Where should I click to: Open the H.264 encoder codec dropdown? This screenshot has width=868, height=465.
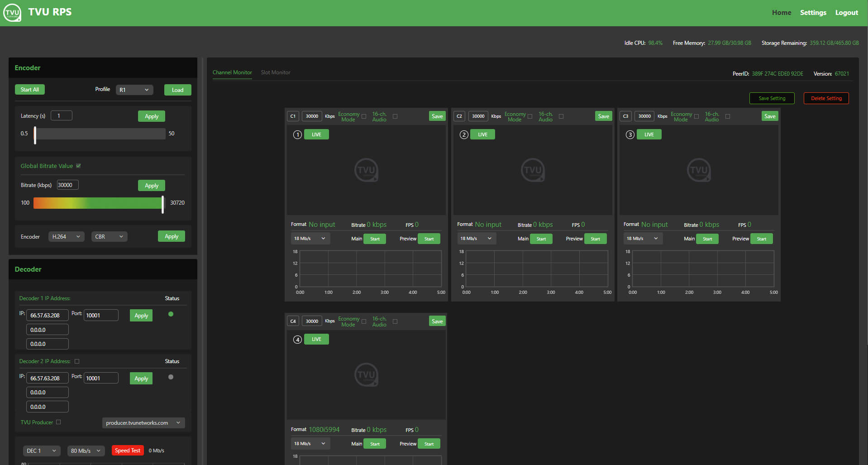tap(66, 236)
